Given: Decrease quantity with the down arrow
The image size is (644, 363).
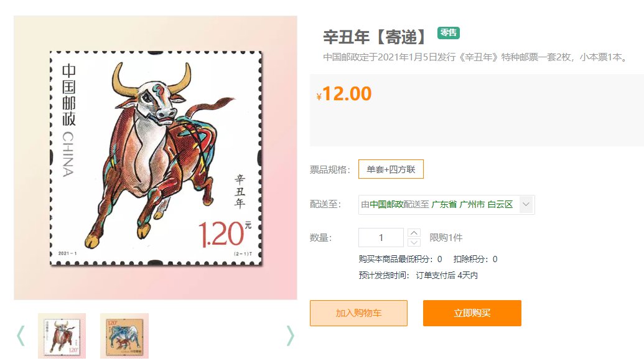Looking at the screenshot, I should click(414, 243).
